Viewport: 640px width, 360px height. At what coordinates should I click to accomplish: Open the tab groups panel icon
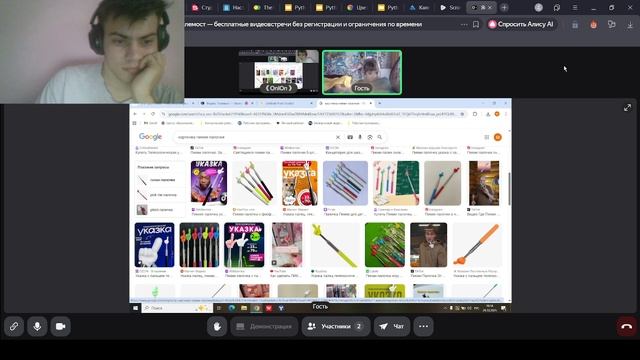click(557, 7)
